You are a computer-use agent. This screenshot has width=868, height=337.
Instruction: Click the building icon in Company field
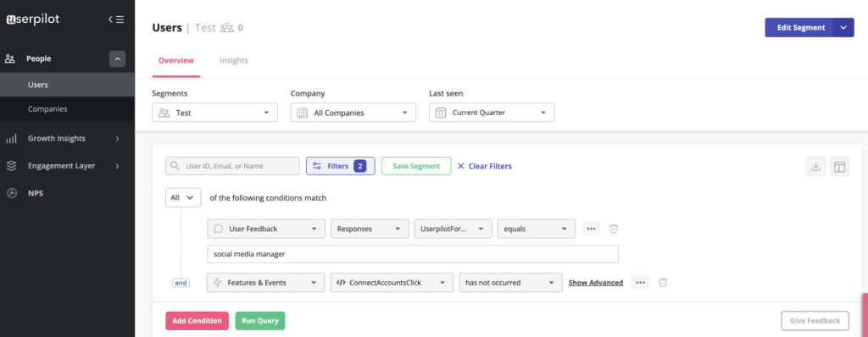[x=303, y=113]
